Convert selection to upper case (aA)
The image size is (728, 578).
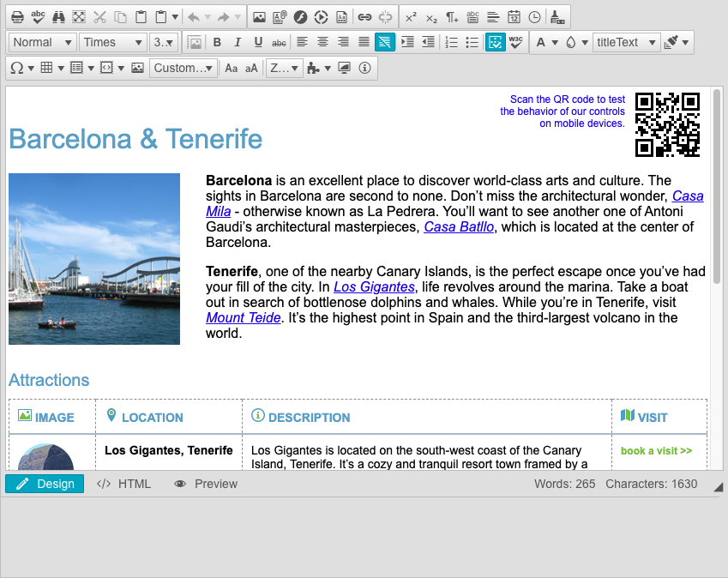tap(251, 69)
